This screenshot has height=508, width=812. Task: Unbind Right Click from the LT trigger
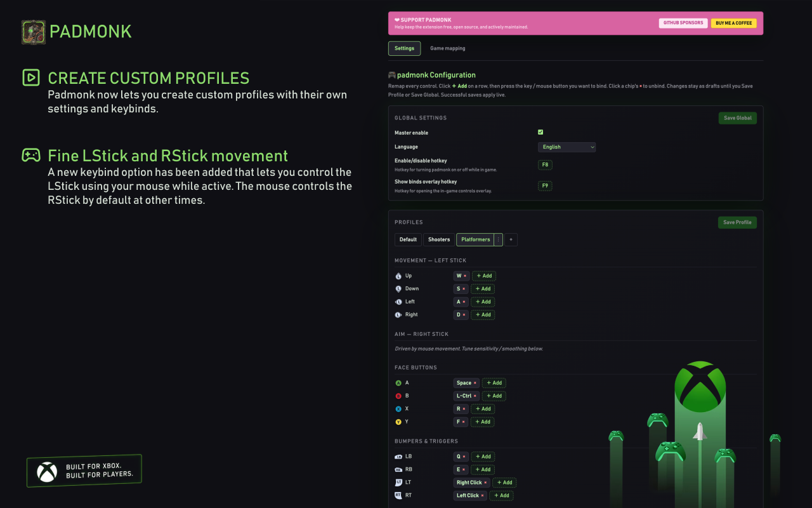(x=485, y=483)
